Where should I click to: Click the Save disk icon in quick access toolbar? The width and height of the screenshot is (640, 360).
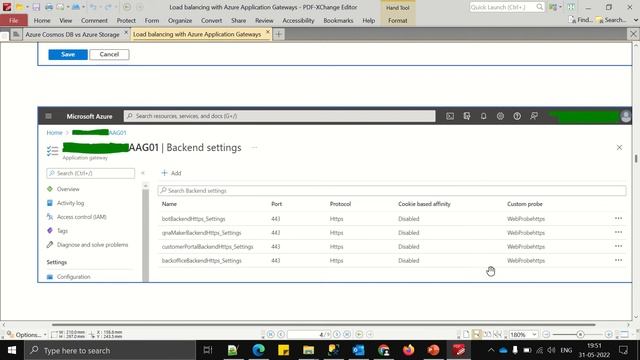[x=36, y=7]
